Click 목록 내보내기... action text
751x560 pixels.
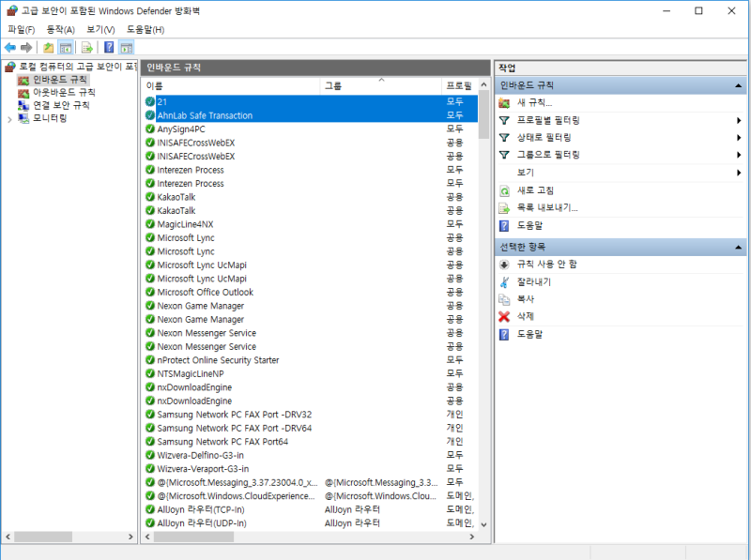547,208
